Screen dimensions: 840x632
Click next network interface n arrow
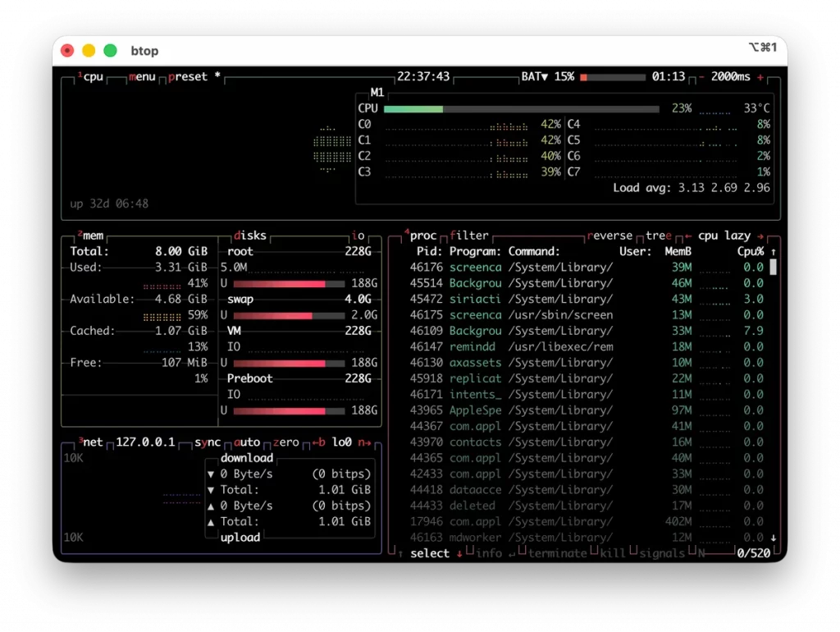click(x=365, y=442)
